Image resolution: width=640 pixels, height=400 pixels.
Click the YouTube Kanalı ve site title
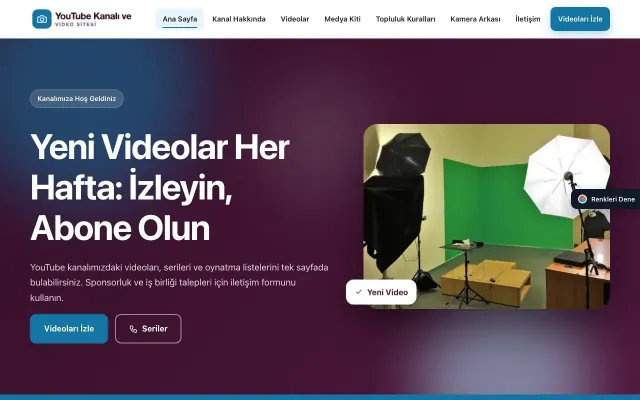click(x=93, y=16)
